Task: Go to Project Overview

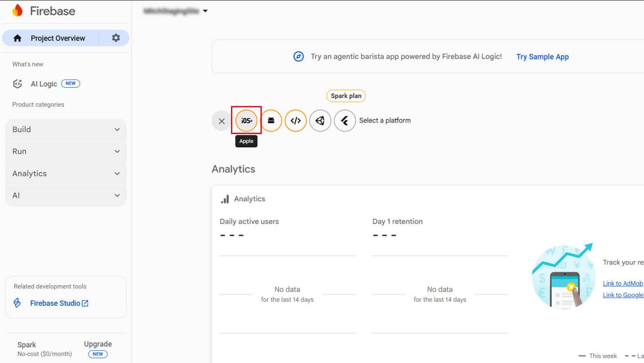Action: click(x=58, y=38)
